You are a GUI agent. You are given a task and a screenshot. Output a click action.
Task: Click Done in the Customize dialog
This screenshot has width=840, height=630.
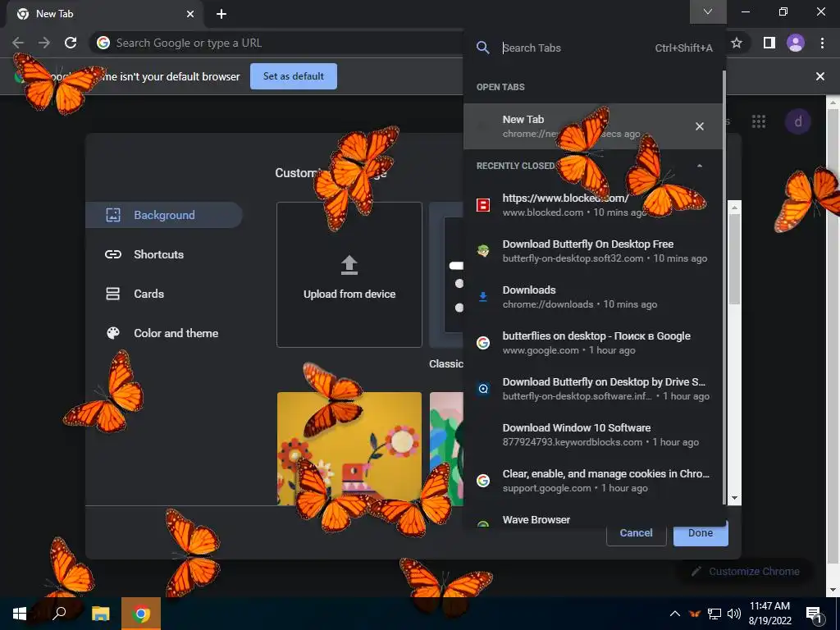pyautogui.click(x=701, y=533)
